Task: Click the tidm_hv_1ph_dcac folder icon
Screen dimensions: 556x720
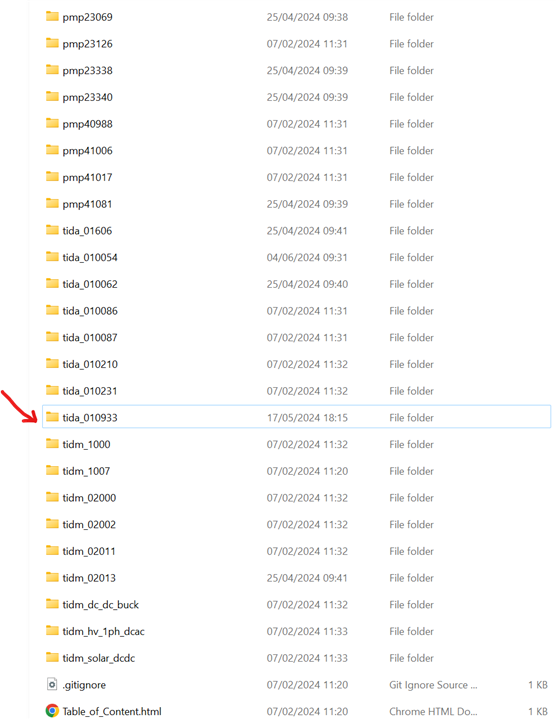Action: click(x=52, y=631)
